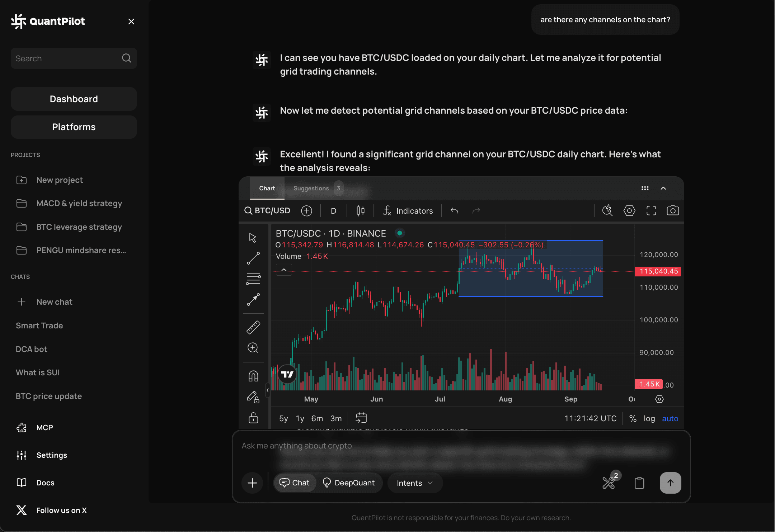
Task: Select the forecasting projection tool
Action: coord(253,299)
